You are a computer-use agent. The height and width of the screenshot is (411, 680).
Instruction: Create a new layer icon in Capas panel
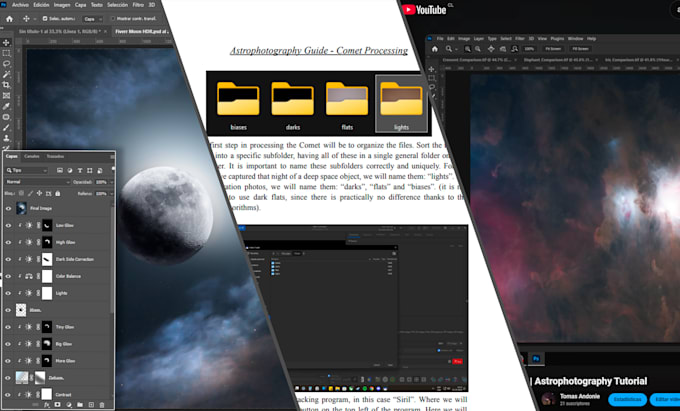pos(91,405)
